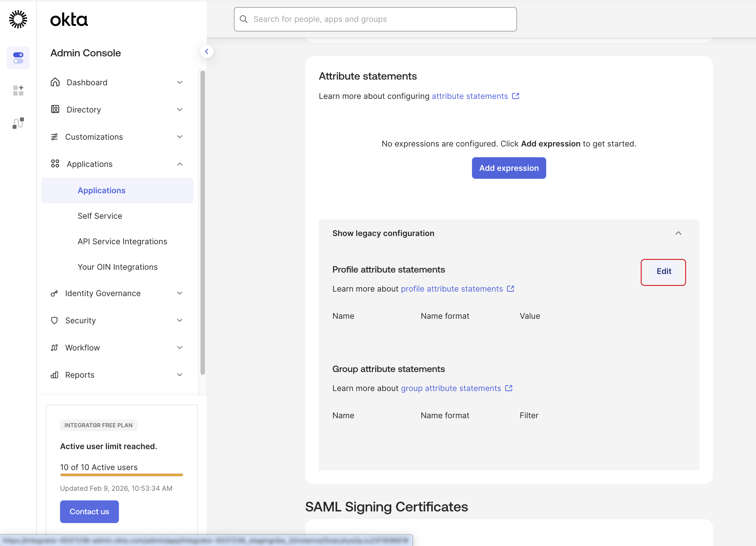The width and height of the screenshot is (756, 546).
Task: Expand the Dashboard menu chevron
Action: [180, 82]
